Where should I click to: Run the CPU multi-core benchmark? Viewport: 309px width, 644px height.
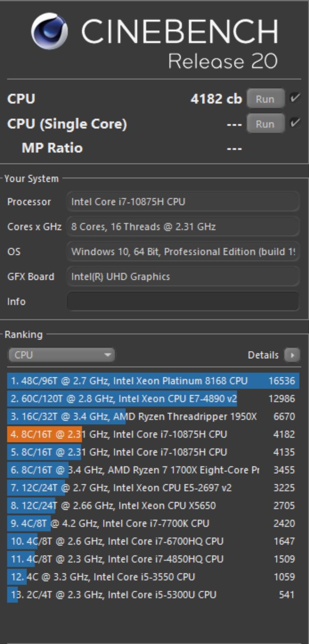[265, 99]
